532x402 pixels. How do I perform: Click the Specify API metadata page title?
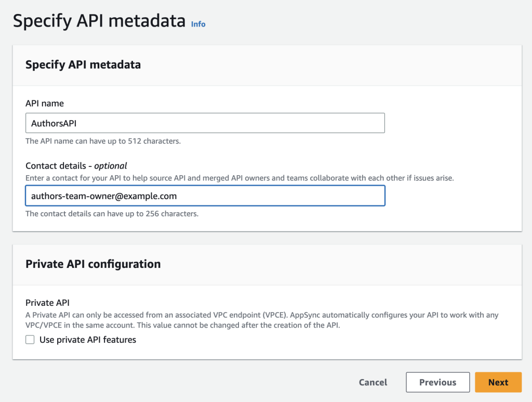(98, 21)
